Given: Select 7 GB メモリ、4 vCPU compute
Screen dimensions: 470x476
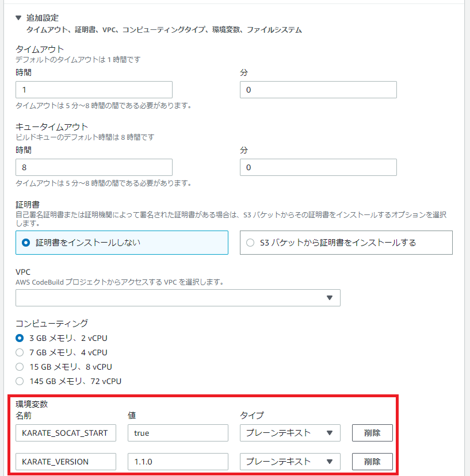Looking at the screenshot, I should [19, 352].
